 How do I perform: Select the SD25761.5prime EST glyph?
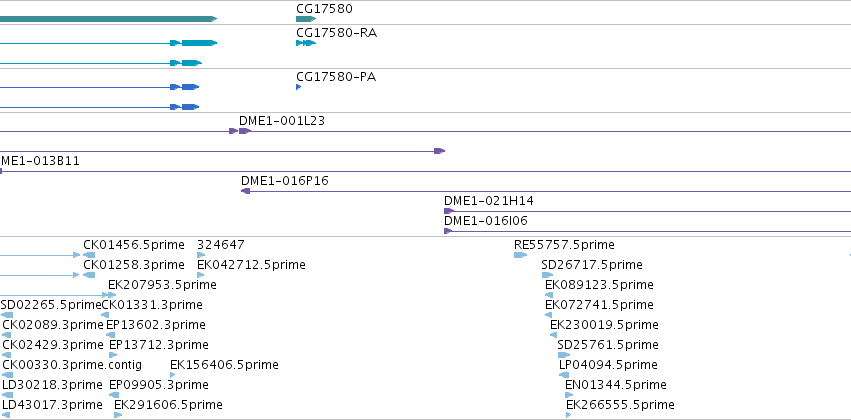(564, 355)
